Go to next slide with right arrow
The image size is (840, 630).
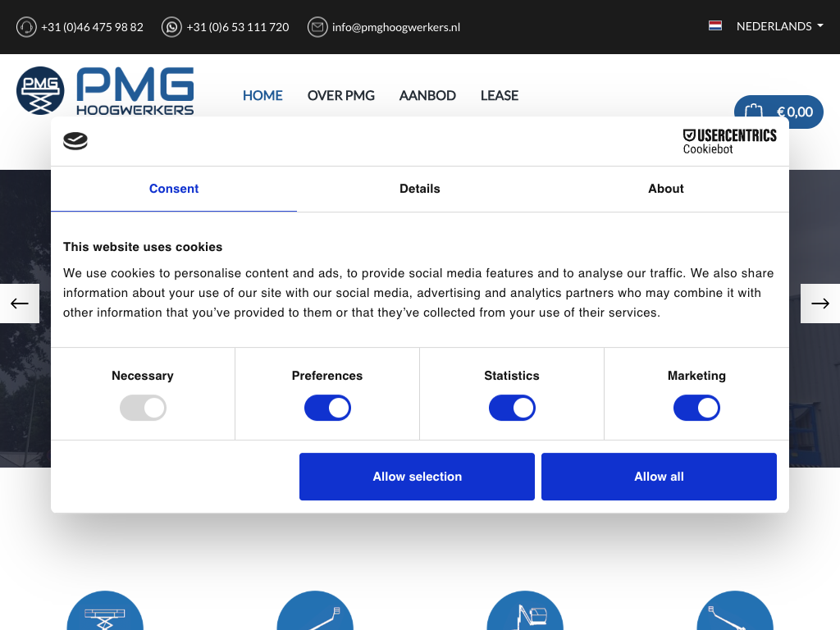coord(820,304)
